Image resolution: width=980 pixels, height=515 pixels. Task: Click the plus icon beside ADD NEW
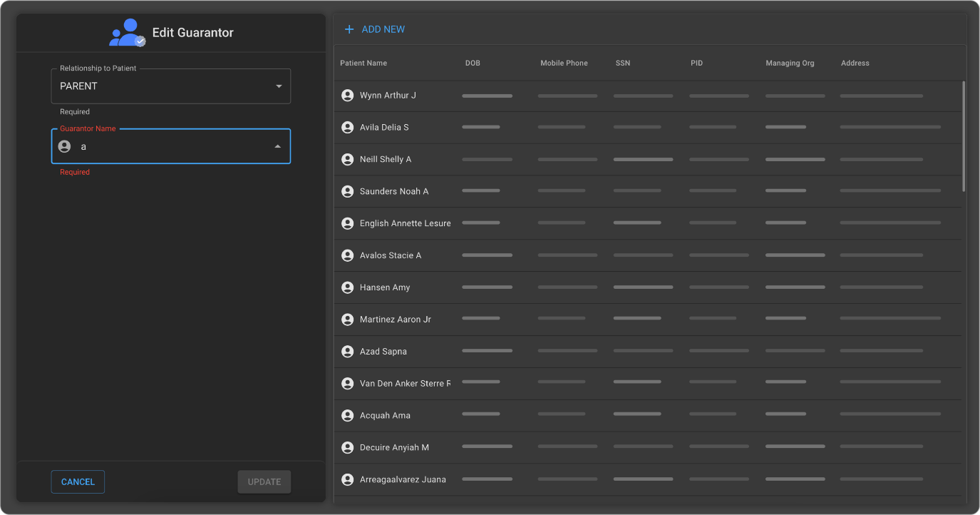pyautogui.click(x=349, y=29)
